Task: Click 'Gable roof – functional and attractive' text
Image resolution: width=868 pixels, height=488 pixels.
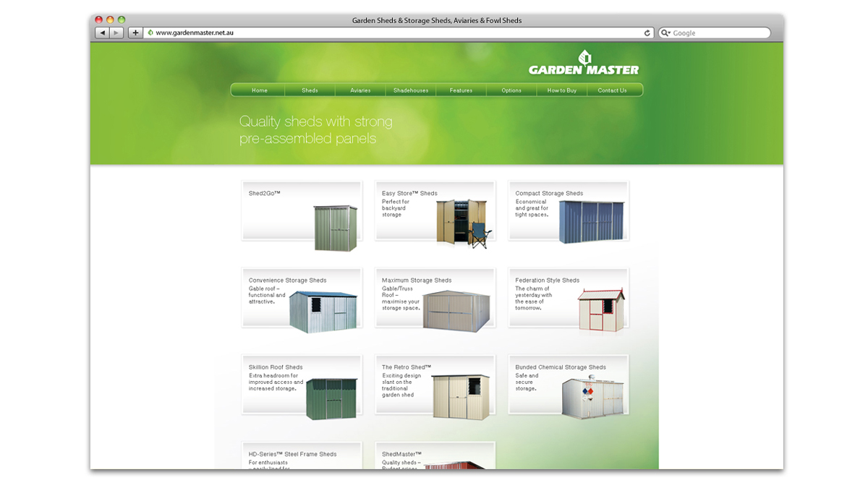Action: coord(268,295)
